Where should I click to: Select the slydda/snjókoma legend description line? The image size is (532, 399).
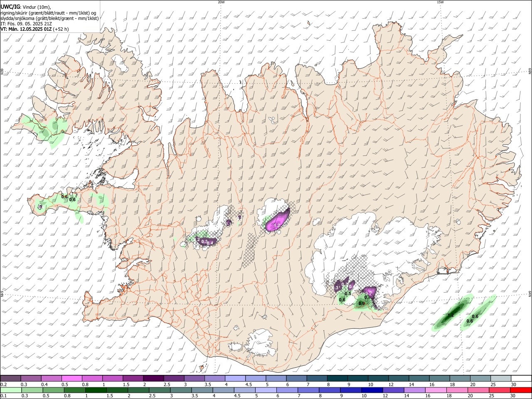(50, 18)
